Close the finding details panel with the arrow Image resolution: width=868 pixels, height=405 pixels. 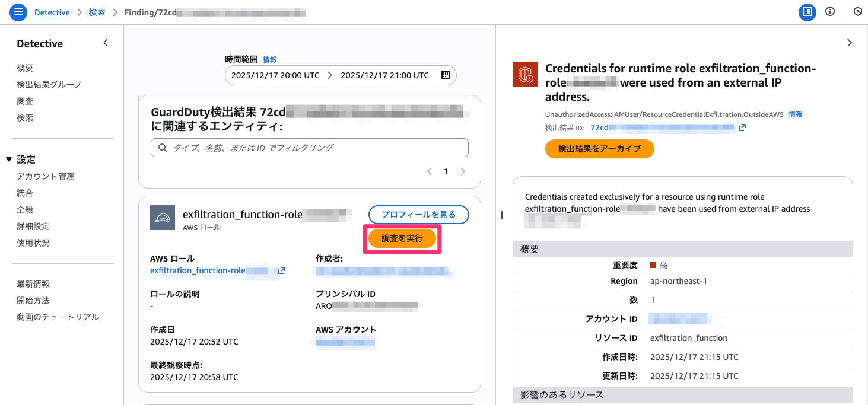849,43
